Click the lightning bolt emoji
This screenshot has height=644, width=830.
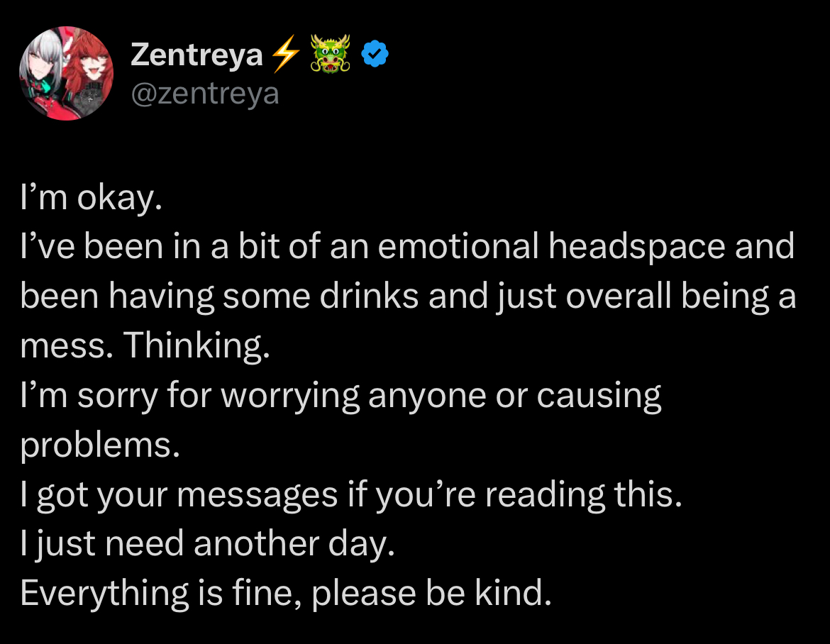pyautogui.click(x=285, y=55)
